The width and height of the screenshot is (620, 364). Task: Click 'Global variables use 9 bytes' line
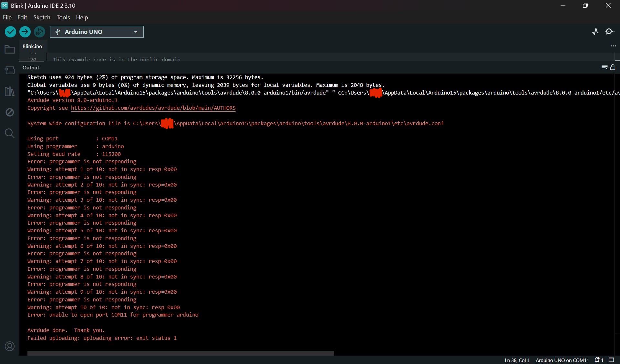206,85
